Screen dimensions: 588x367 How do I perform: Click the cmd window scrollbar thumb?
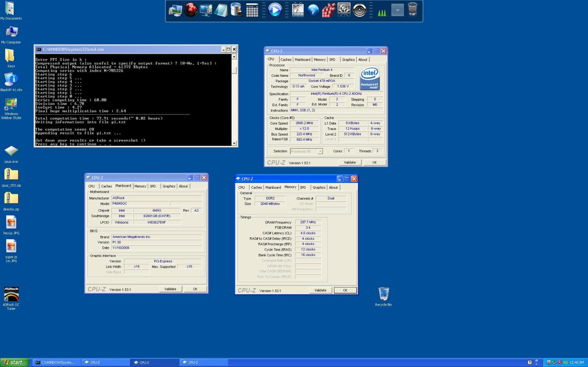pos(234,71)
